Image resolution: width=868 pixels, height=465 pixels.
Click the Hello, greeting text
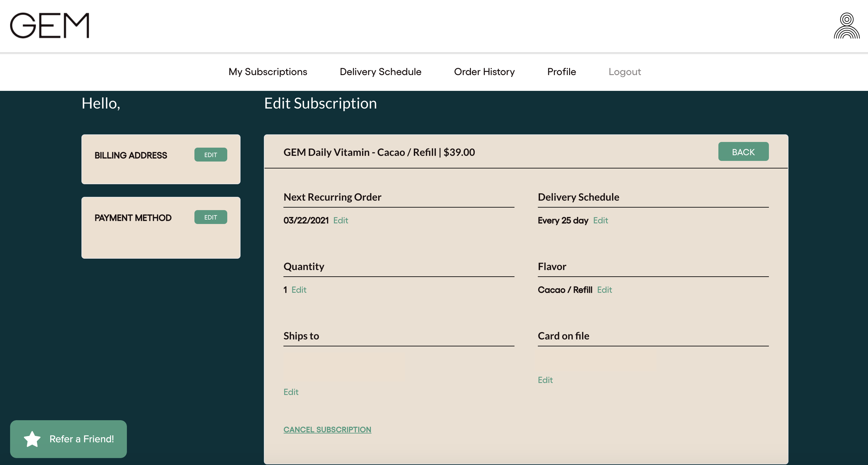[x=101, y=103]
